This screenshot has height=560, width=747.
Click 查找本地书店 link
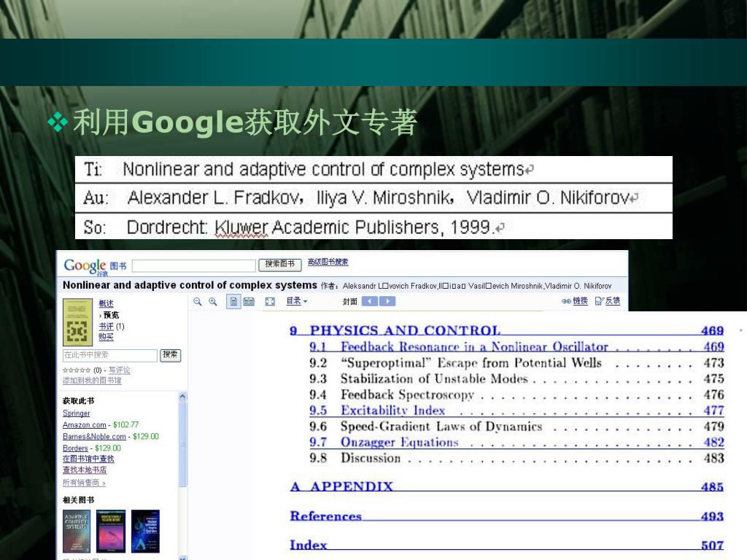[x=85, y=470]
